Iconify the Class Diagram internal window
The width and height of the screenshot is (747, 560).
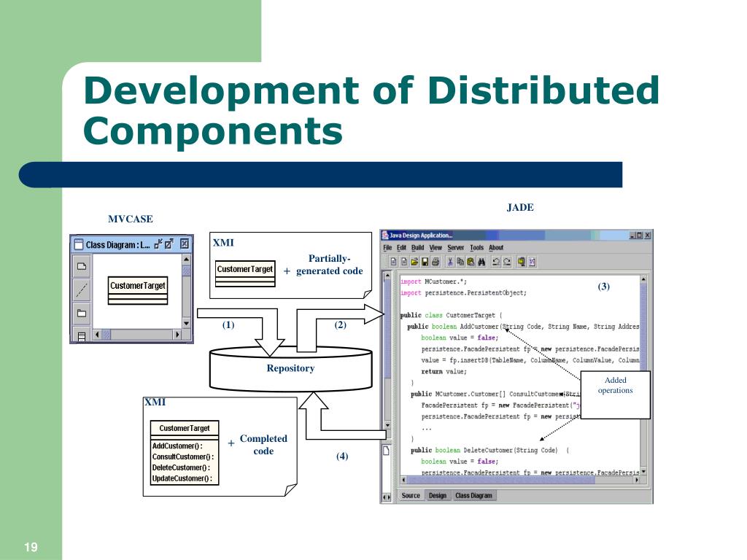[x=158, y=244]
